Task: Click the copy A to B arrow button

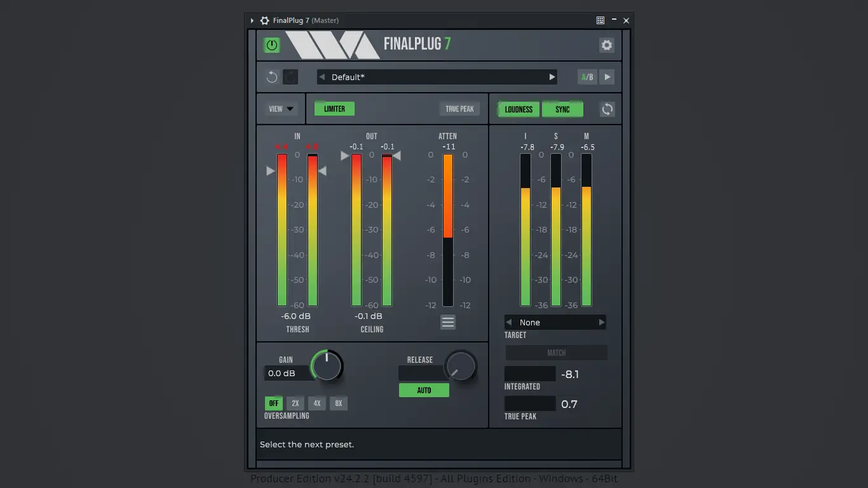Action: click(607, 77)
